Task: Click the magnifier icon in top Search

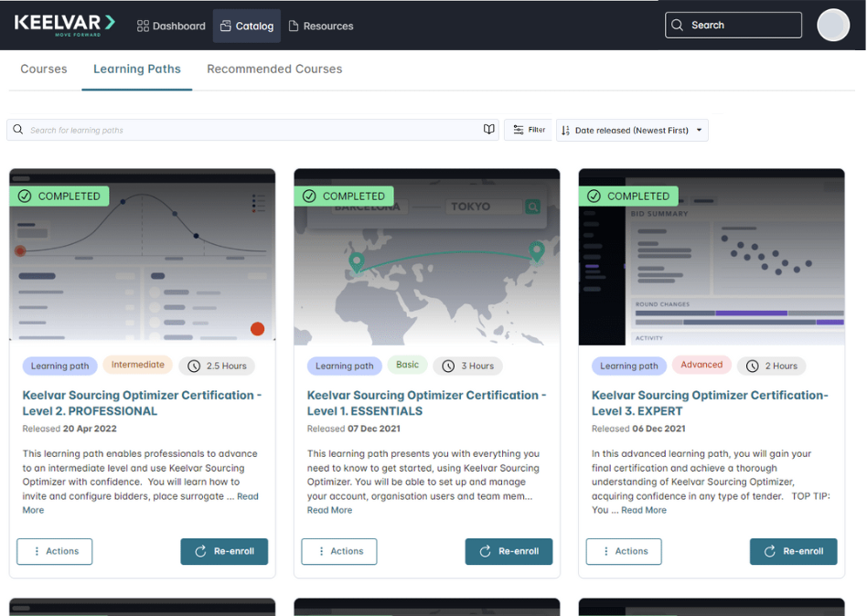Action: click(x=678, y=25)
